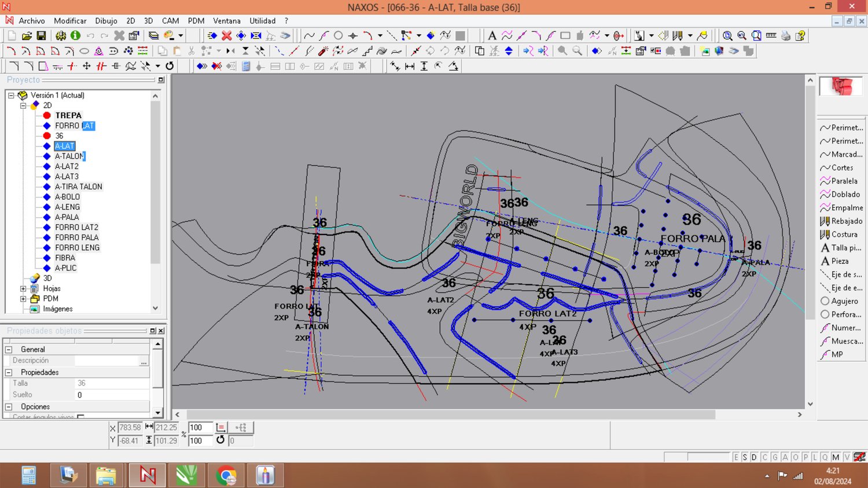868x488 pixels.
Task: Click the duplicate squares copy icon
Action: [x=479, y=51]
